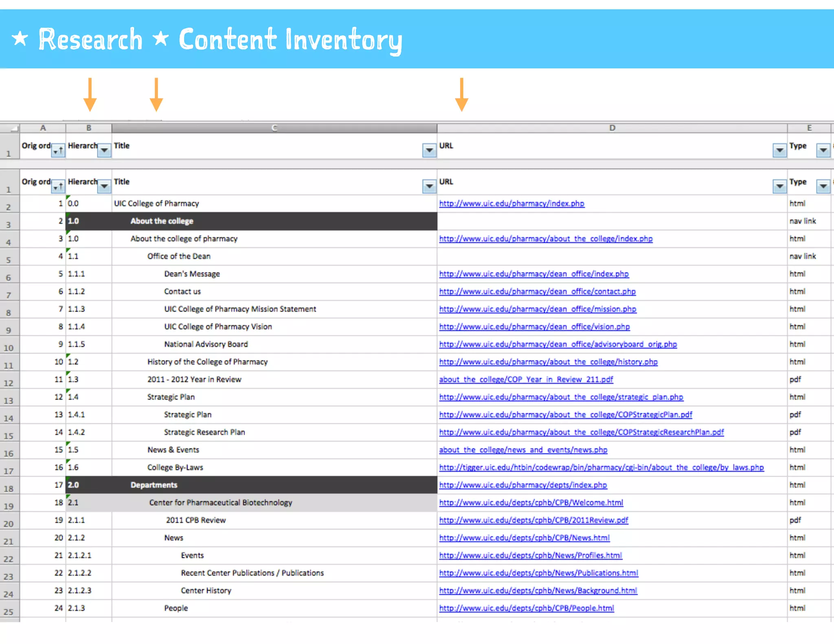
Task: Open the Hierarchy filter dropdown in lower header
Action: 104,186
